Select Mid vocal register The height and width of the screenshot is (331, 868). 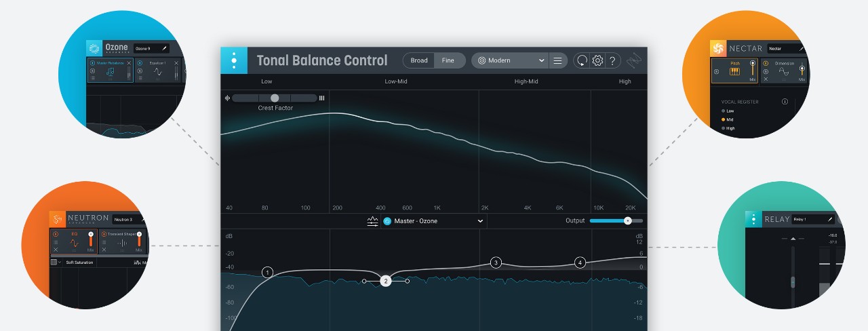(727, 119)
